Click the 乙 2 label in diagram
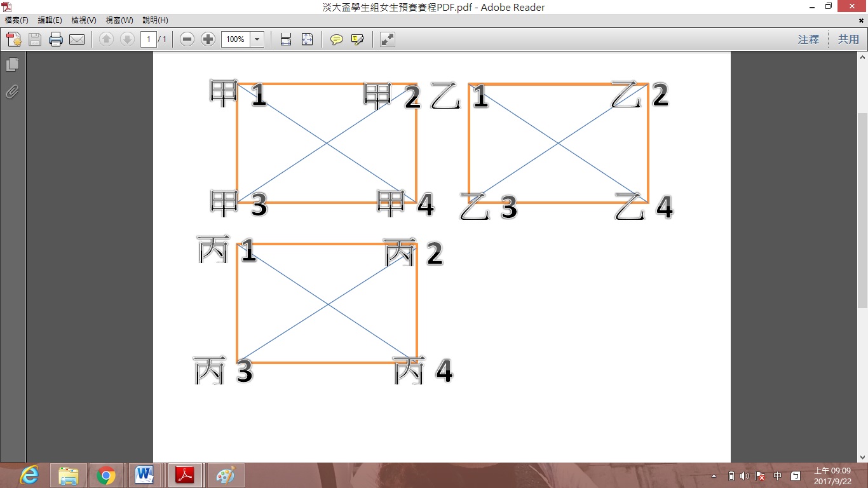 (640, 94)
